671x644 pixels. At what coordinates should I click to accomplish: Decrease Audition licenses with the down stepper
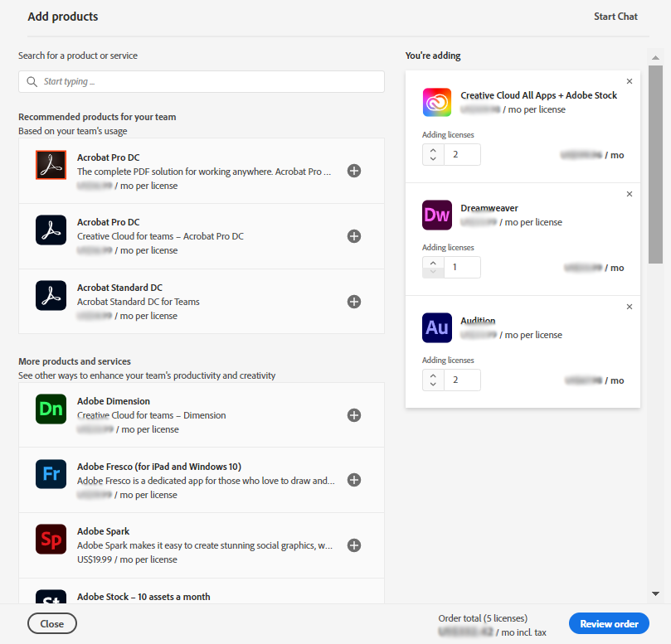432,384
